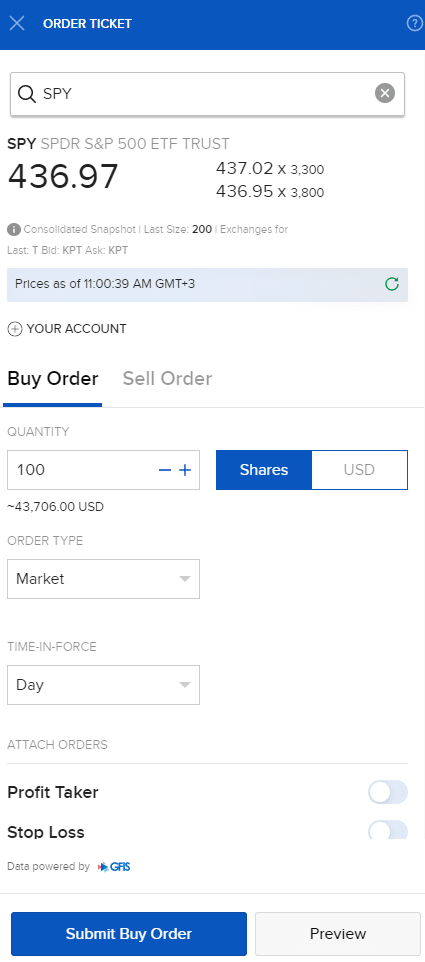This screenshot has height=962, width=425.
Task: Click the Preview button
Action: click(x=338, y=934)
